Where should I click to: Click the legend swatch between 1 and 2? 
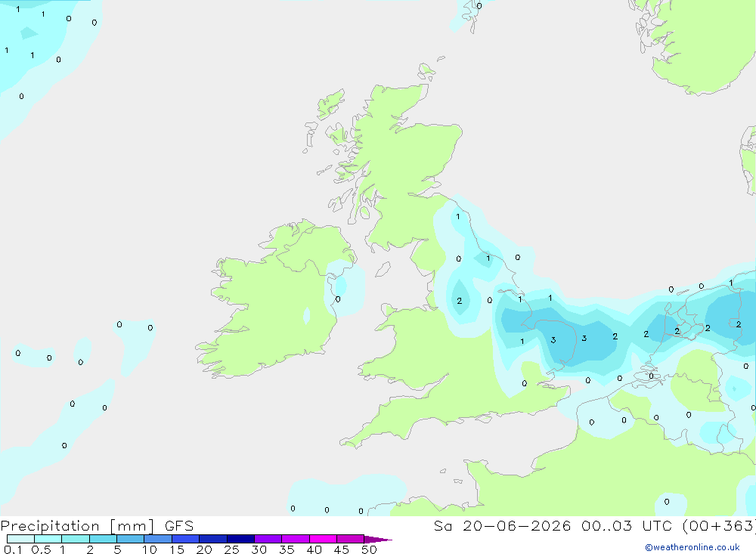76,539
